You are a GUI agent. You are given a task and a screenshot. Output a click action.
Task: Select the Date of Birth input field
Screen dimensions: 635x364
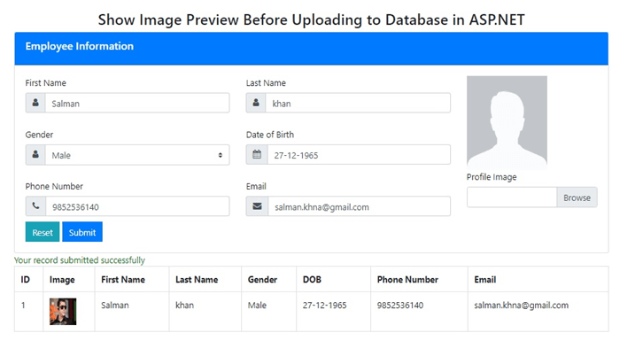359,155
